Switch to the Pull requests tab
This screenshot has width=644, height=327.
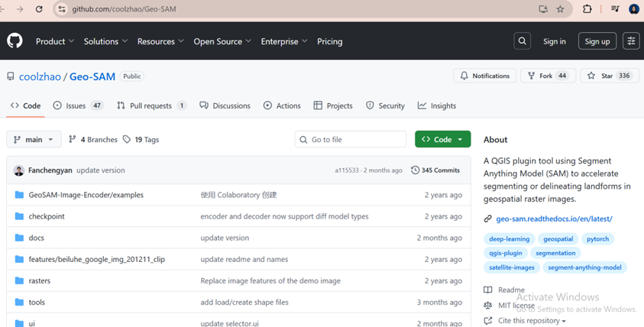point(151,105)
